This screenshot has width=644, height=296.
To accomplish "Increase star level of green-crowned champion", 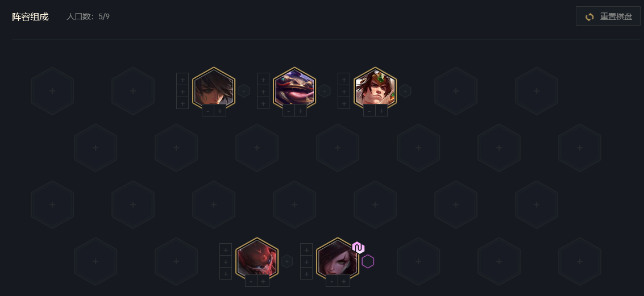I will tap(381, 110).
